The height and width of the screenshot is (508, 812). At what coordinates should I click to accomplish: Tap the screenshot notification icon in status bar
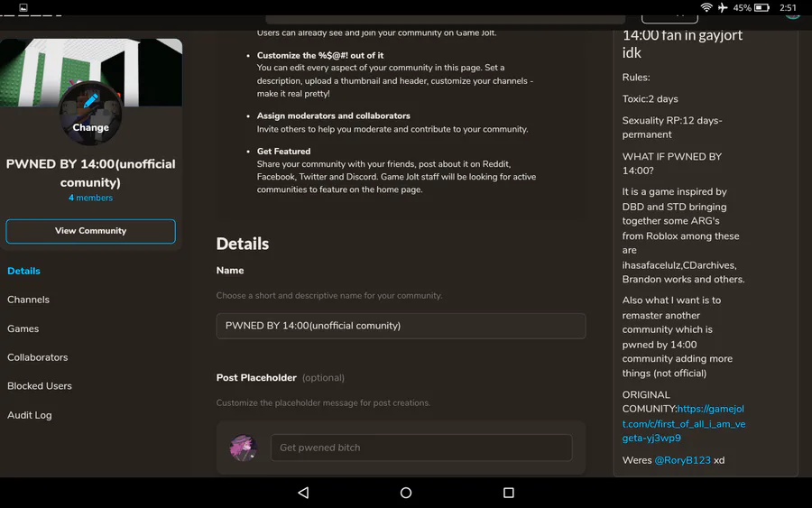click(23, 7)
